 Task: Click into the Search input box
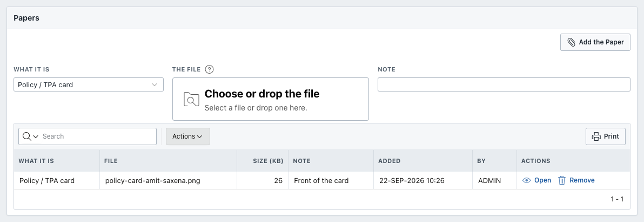coord(98,136)
